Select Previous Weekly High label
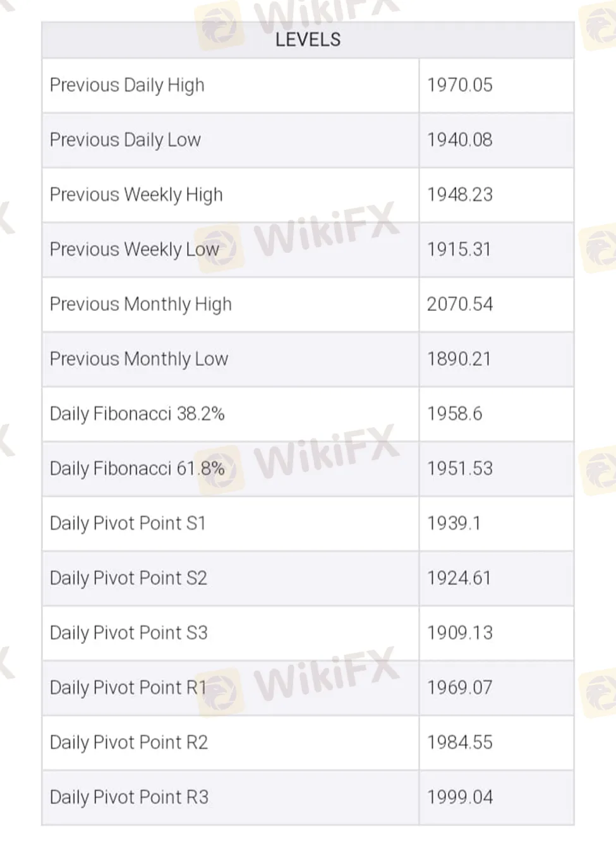This screenshot has height=850, width=616. click(136, 195)
